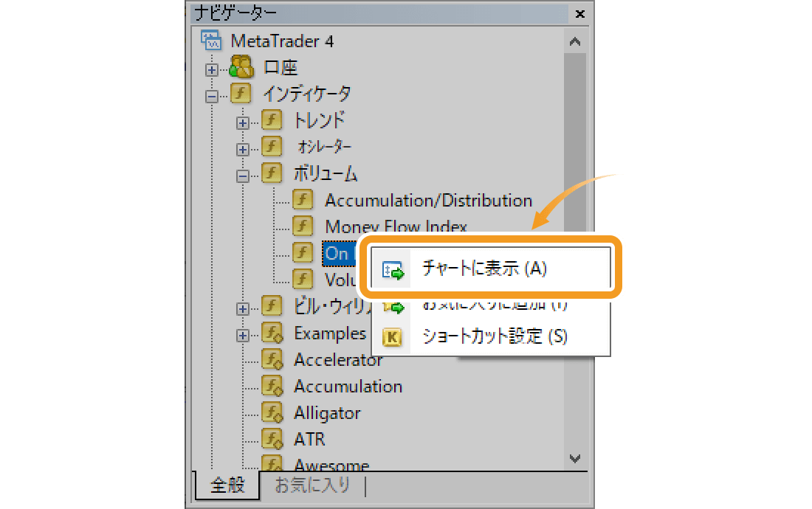This screenshot has height=509, width=812.
Task: Expand the ビル・ウィリ tree node
Action: click(242, 309)
